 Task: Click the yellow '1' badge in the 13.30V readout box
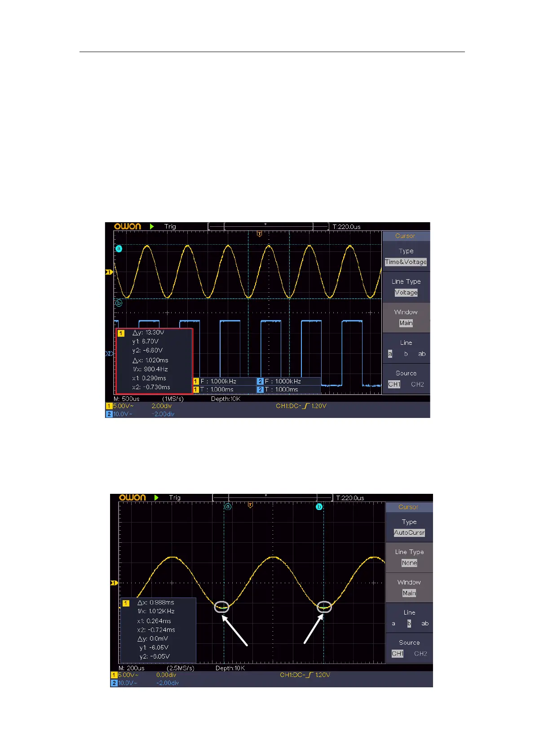(x=121, y=333)
